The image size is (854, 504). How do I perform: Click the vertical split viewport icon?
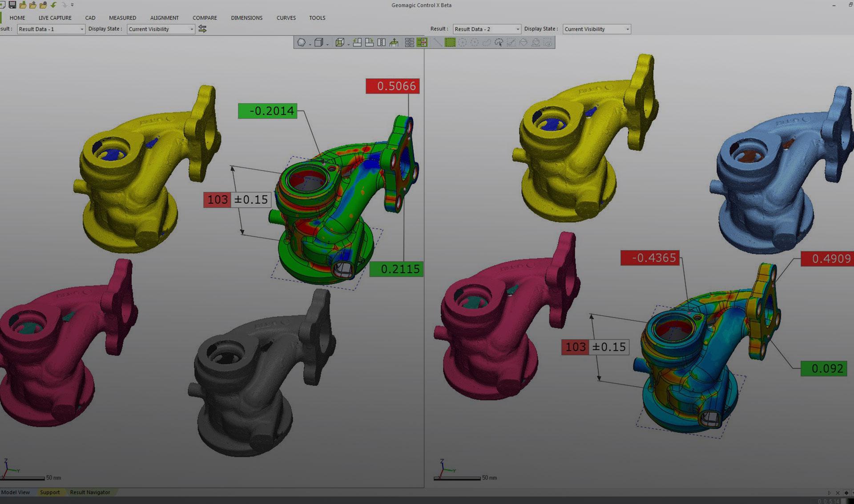pyautogui.click(x=381, y=43)
